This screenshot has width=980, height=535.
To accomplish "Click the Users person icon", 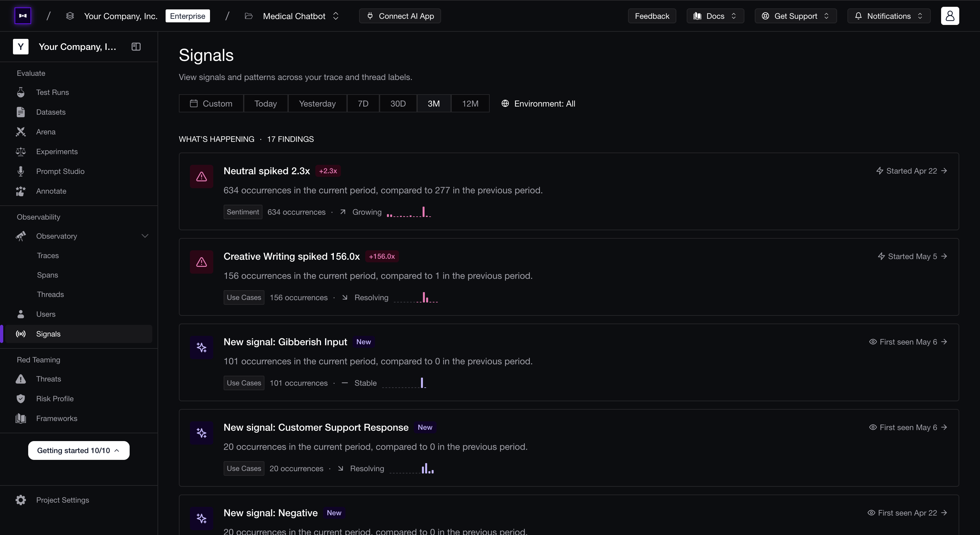I will tap(21, 314).
